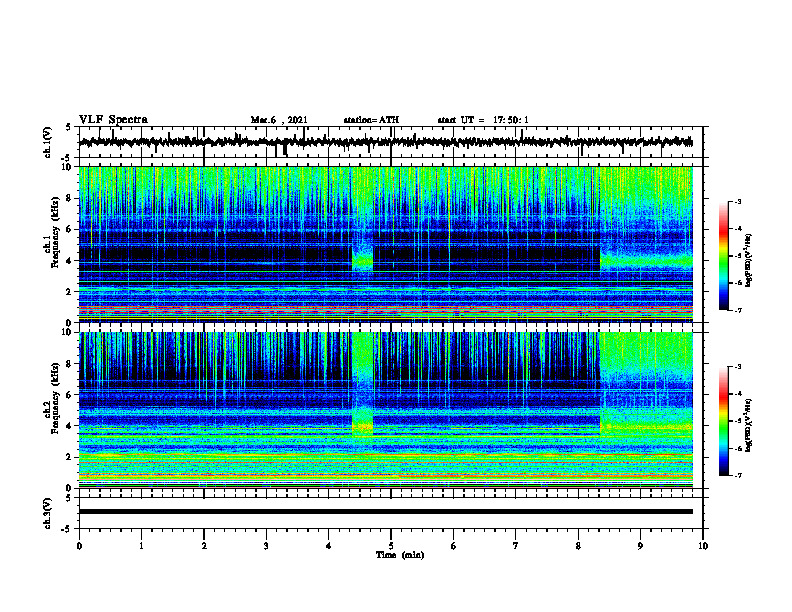This screenshot has height=612, width=792.
Task: Click the "Time (min)" x-axis label
Action: coord(400,555)
